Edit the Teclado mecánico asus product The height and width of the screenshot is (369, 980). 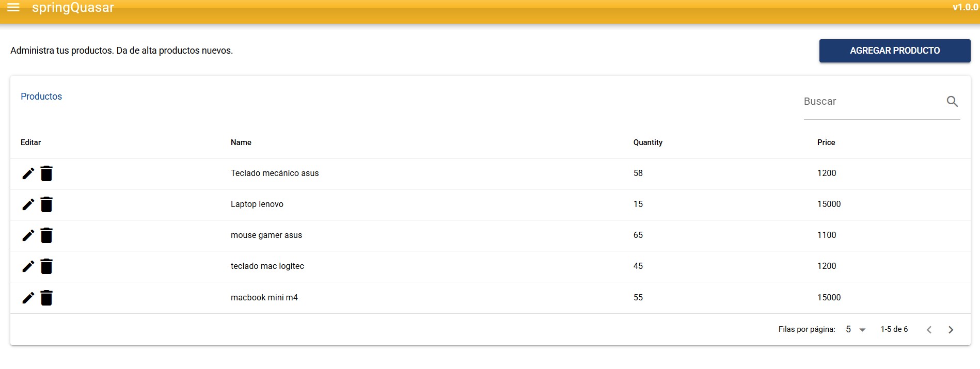(28, 173)
